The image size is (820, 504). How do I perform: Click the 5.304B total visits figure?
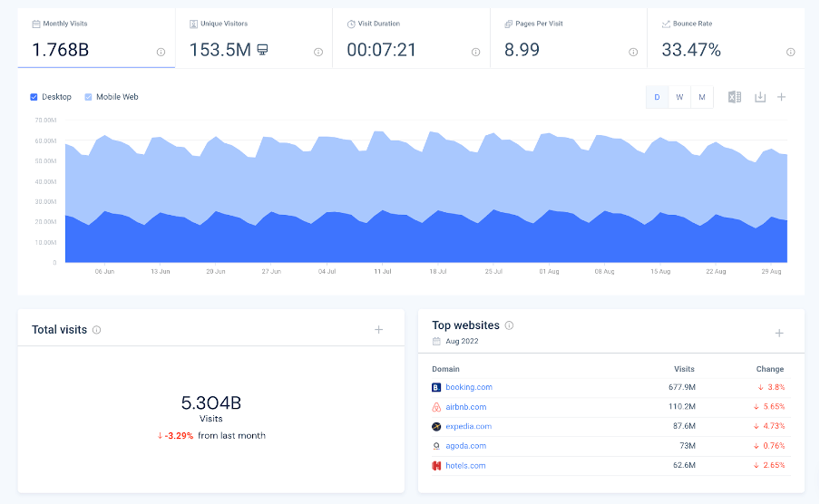point(210,403)
